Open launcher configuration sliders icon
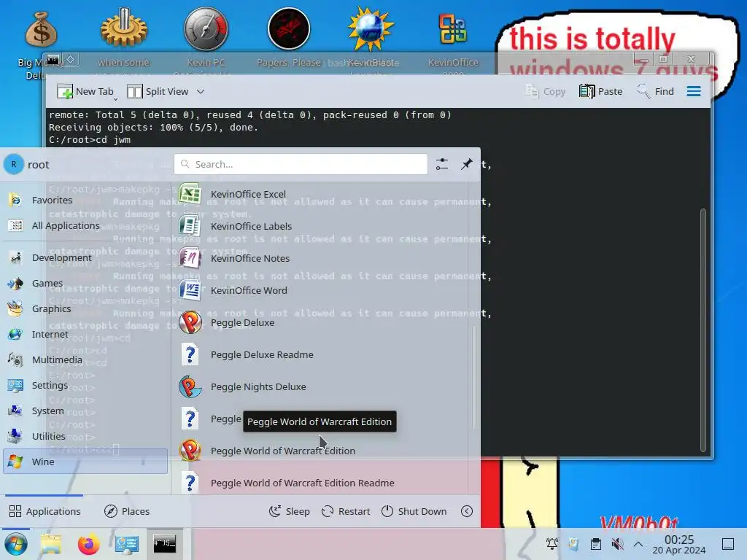Image resolution: width=747 pixels, height=560 pixels. pos(442,164)
